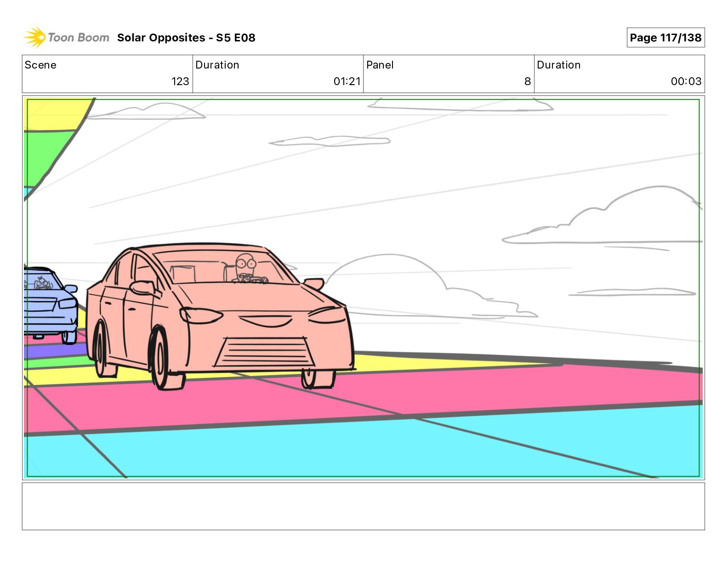Select the title text 'Solar Opposites - S5 E08'
Screen dimensions: 728x563
[186, 38]
